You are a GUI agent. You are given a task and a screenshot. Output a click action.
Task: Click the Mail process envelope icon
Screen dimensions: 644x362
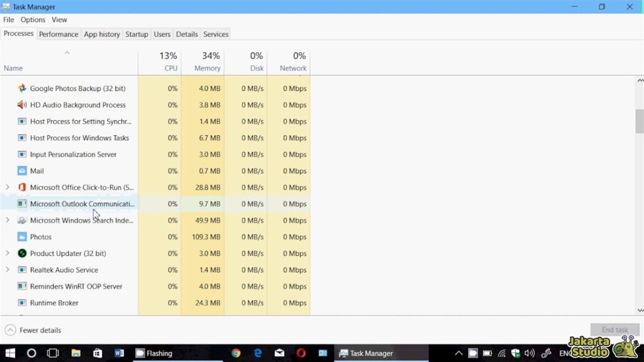tap(22, 171)
